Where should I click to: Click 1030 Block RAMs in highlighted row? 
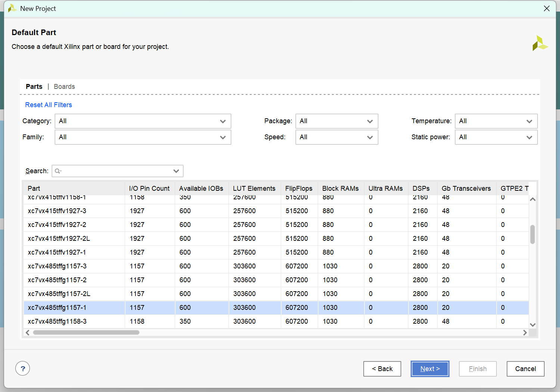point(330,308)
